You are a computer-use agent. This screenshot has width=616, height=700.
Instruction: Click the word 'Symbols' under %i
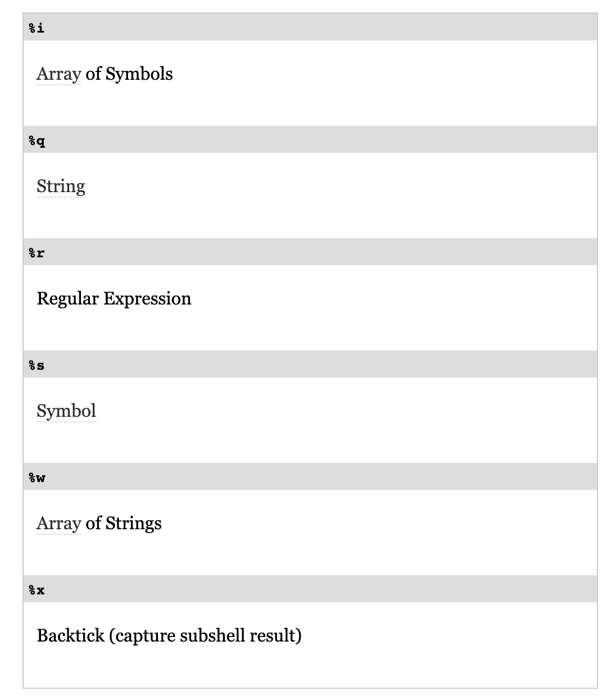pyautogui.click(x=139, y=74)
